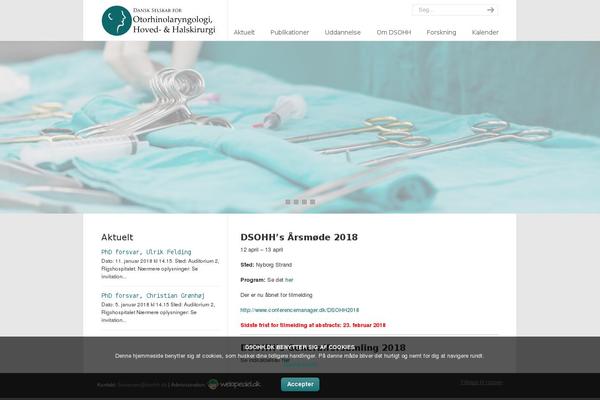Open the Om DSOHH menu item
Image resolution: width=600 pixels, height=400 pixels.
click(394, 33)
